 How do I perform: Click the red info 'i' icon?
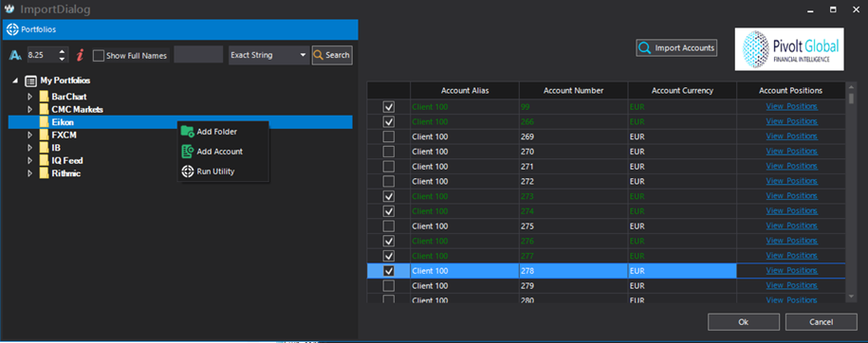(x=81, y=55)
